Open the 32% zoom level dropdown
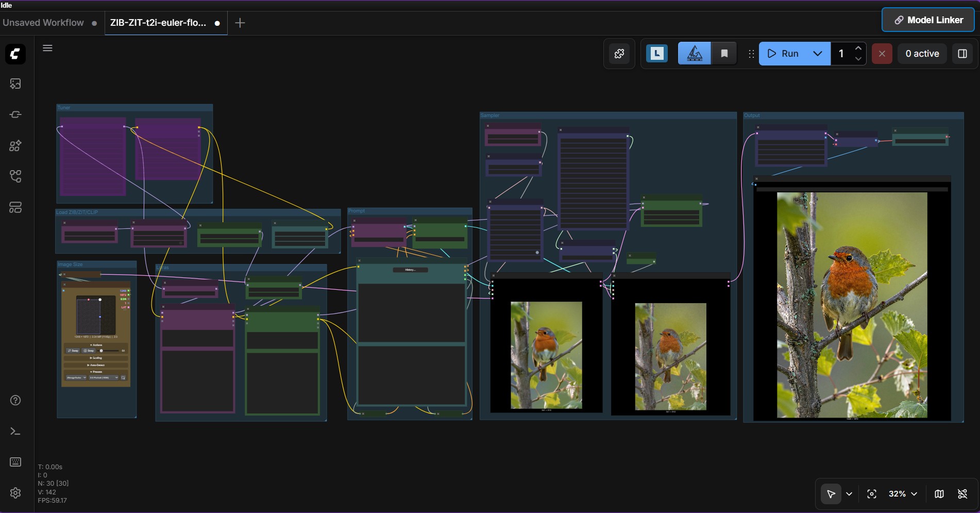Image resolution: width=980 pixels, height=513 pixels. 903,494
